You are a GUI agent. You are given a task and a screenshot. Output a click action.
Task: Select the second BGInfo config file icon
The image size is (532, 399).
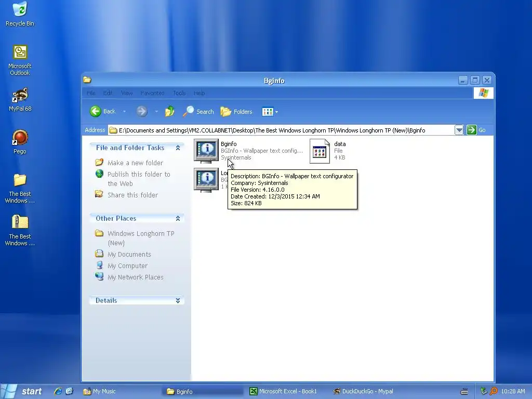pyautogui.click(x=206, y=180)
